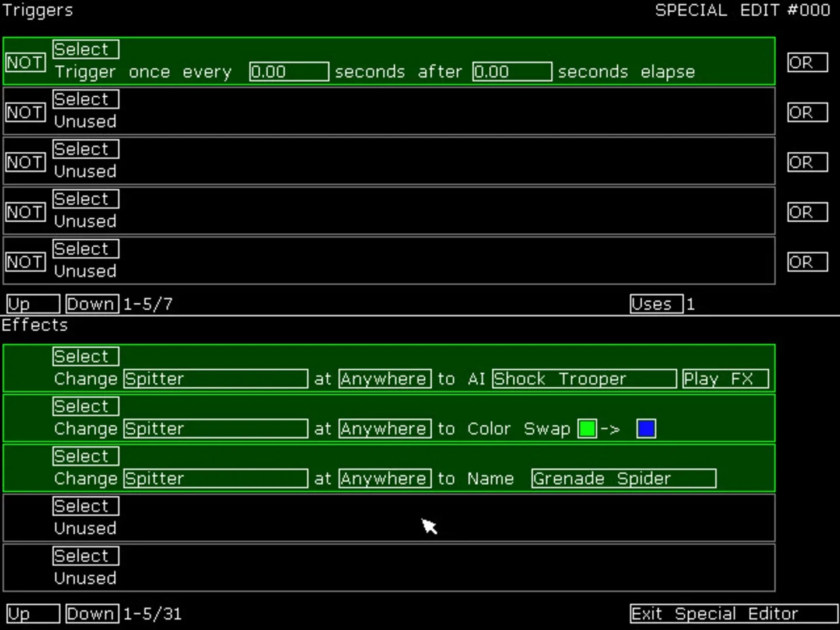This screenshot has width=840, height=630.
Task: Toggle NOT on the timer trigger row
Action: point(26,62)
